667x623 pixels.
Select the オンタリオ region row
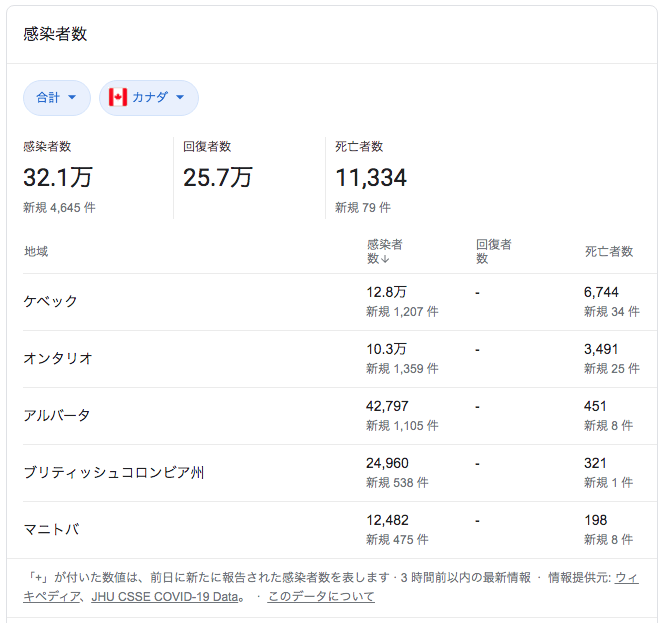coord(58,358)
